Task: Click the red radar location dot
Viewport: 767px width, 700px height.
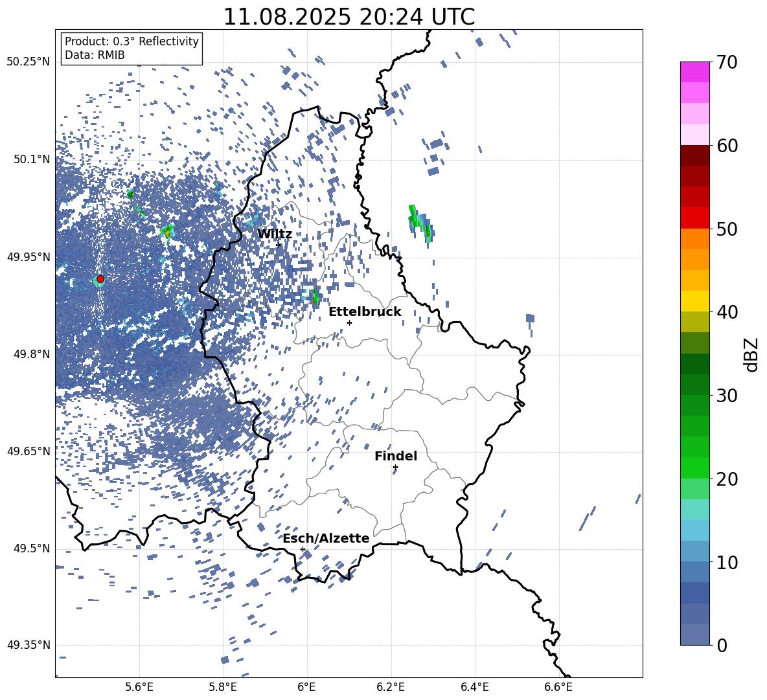Action: [100, 279]
